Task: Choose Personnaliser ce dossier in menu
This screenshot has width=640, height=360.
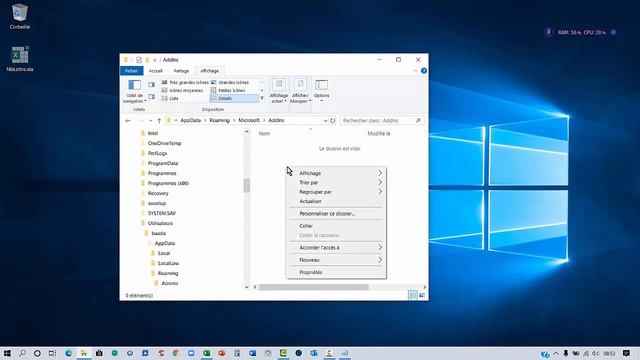Action: point(336,213)
